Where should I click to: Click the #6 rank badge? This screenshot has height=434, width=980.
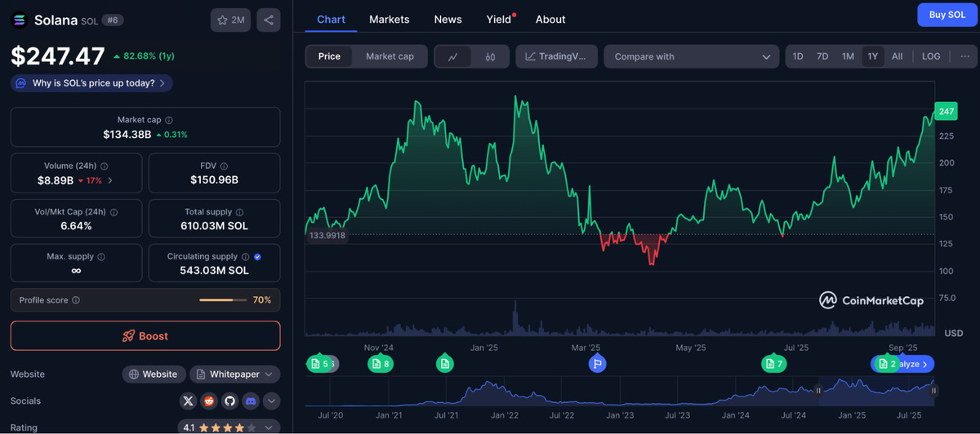[113, 20]
